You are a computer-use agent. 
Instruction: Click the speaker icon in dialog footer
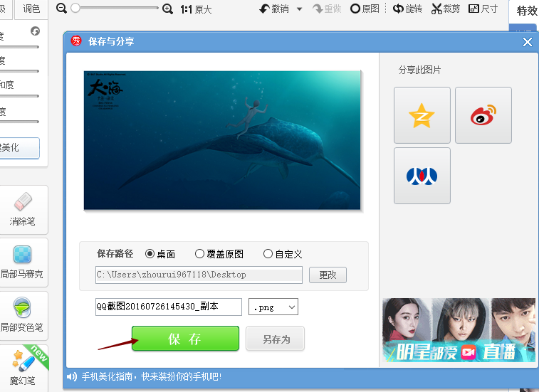click(72, 377)
